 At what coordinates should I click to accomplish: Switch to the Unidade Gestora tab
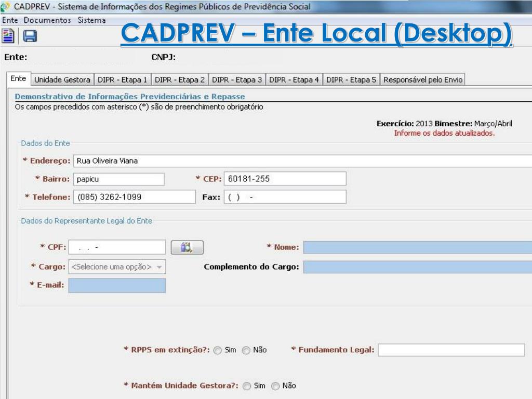click(x=62, y=79)
